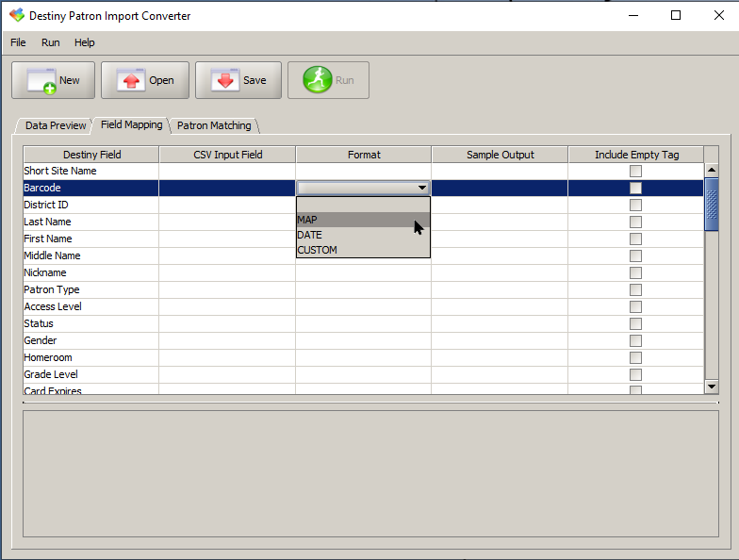This screenshot has height=560, width=739.
Task: Click the Format cell for Patron Type
Action: 364,290
